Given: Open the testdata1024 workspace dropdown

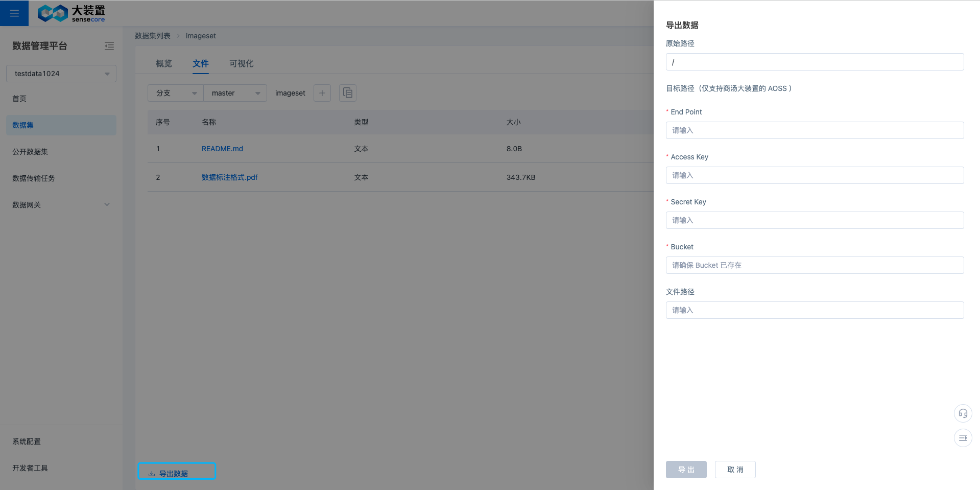Looking at the screenshot, I should click(x=61, y=74).
